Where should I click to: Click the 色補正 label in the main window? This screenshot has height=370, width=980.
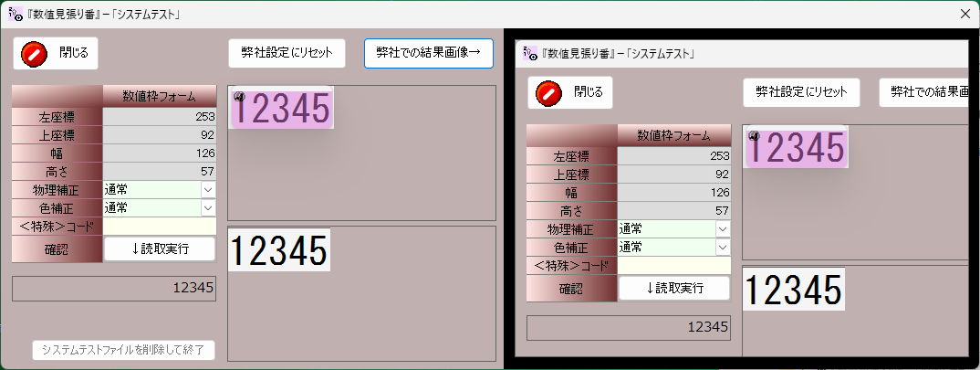(x=57, y=207)
